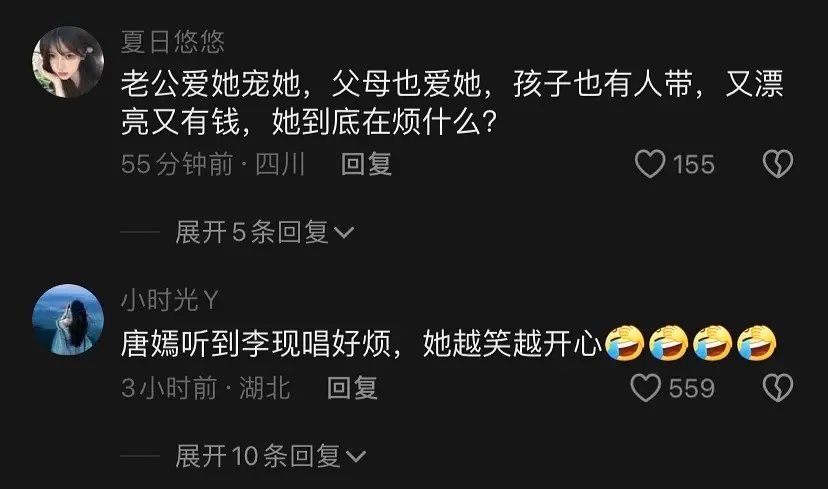
Task: Open 夏日悠悠's profile avatar
Action: pyautogui.click(x=68, y=62)
